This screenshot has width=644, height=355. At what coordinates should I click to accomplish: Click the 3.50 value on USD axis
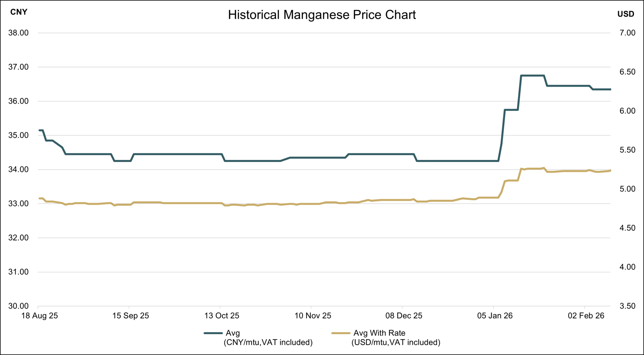(x=628, y=306)
